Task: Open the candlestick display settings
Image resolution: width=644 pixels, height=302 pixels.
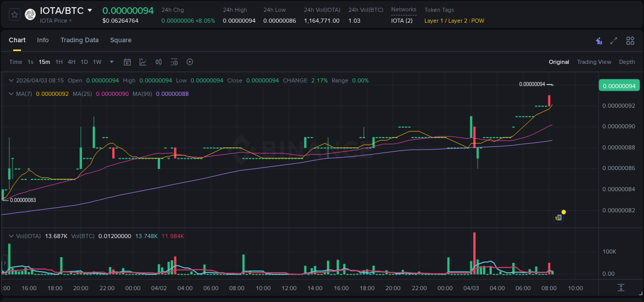Action: (x=158, y=62)
